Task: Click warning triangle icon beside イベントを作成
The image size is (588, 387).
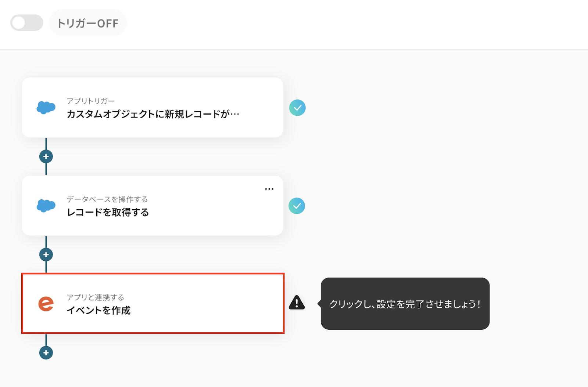Action: pyautogui.click(x=297, y=303)
